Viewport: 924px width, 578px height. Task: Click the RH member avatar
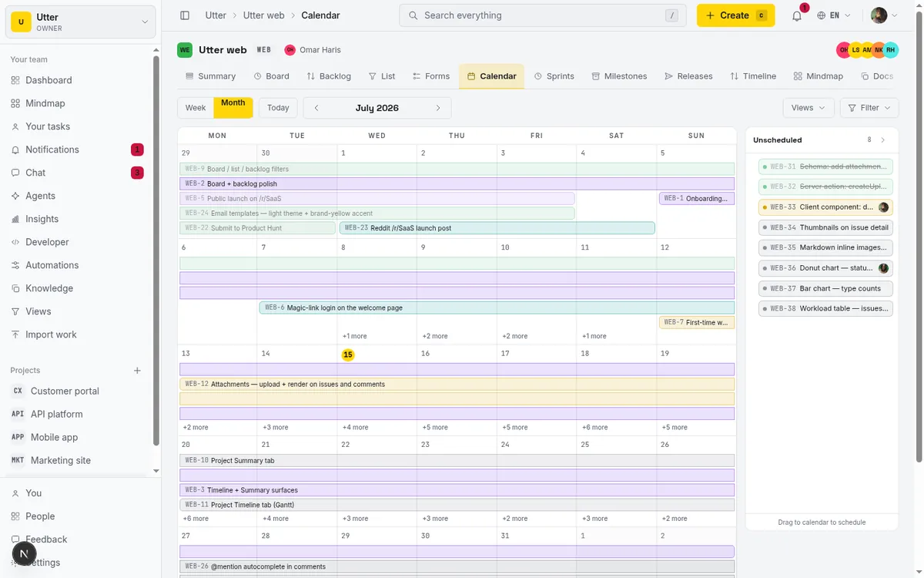pyautogui.click(x=891, y=50)
